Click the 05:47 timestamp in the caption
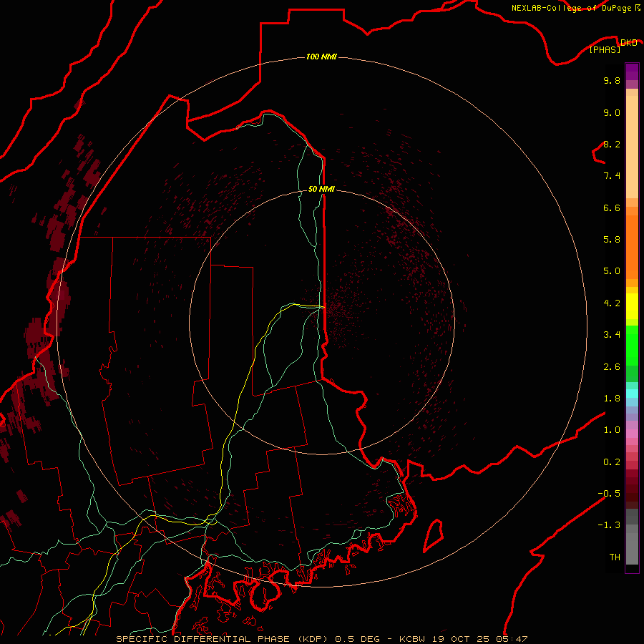The image size is (644, 644). (512, 639)
